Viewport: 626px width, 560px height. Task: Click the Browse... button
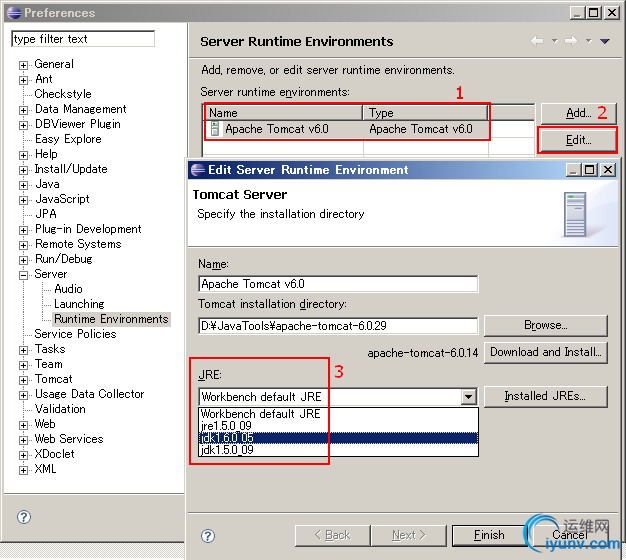(x=546, y=325)
